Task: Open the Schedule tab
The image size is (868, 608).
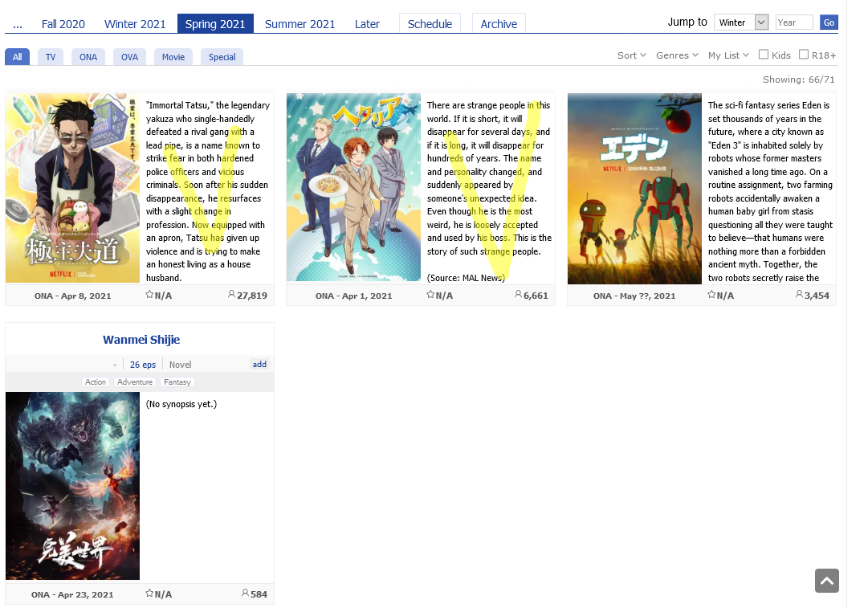Action: coord(430,24)
